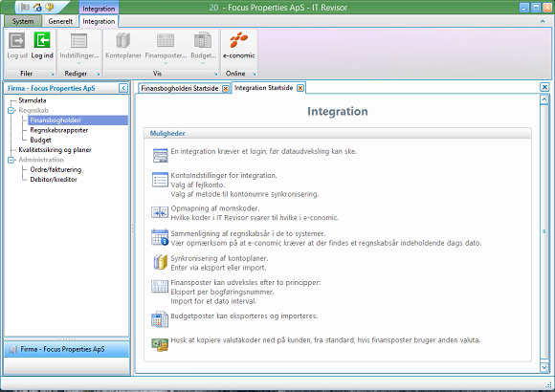Click the help speech bubble icon

(x=50, y=7)
